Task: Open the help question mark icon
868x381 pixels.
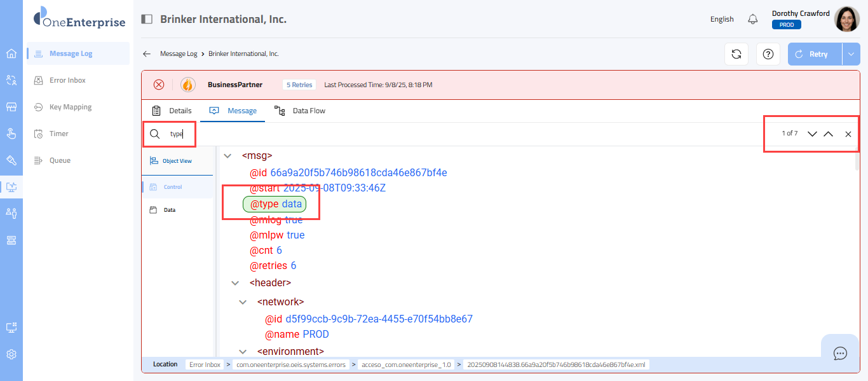Action: pos(768,54)
